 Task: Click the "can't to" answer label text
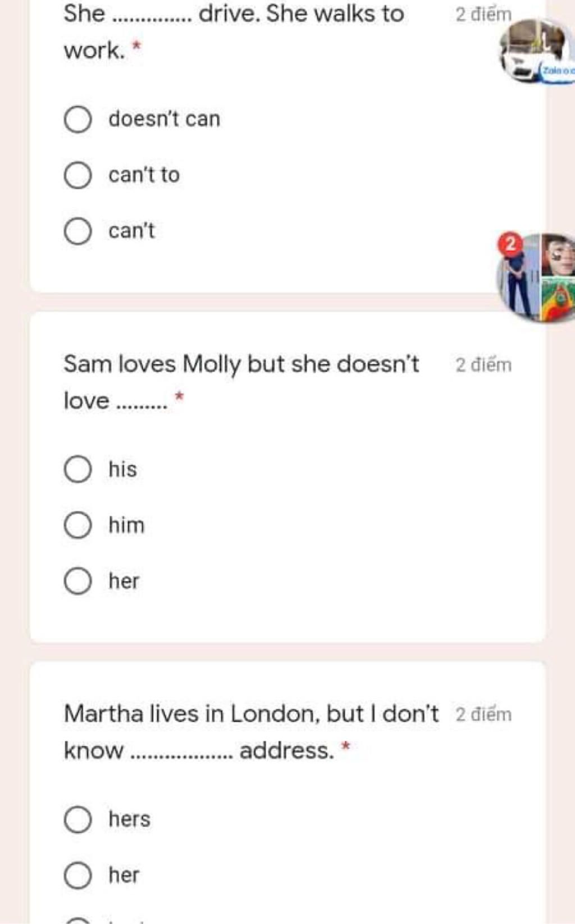click(144, 175)
